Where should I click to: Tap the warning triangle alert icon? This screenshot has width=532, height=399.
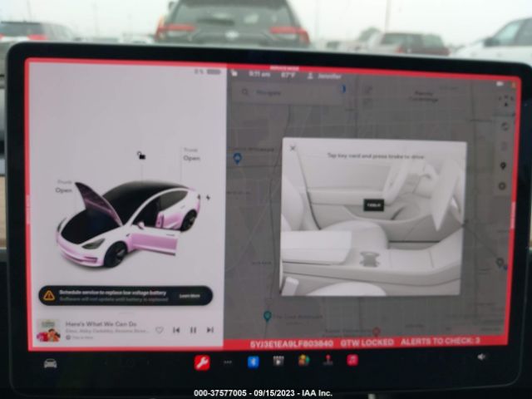tap(49, 296)
